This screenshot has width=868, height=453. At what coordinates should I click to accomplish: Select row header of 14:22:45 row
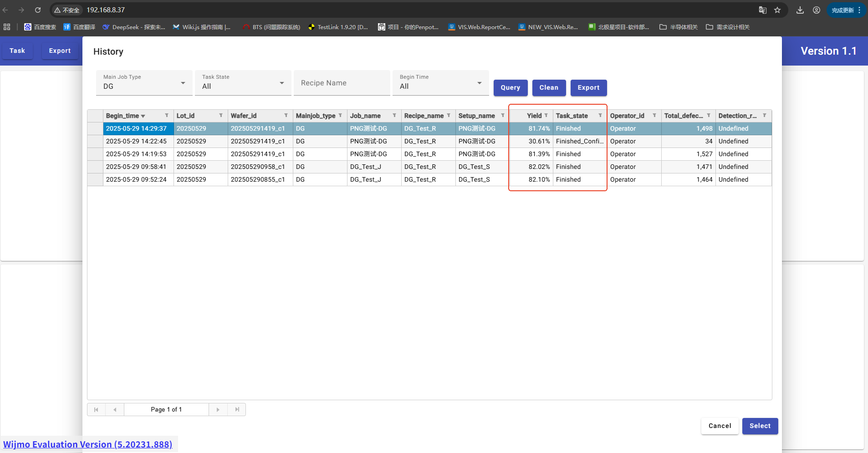click(95, 142)
